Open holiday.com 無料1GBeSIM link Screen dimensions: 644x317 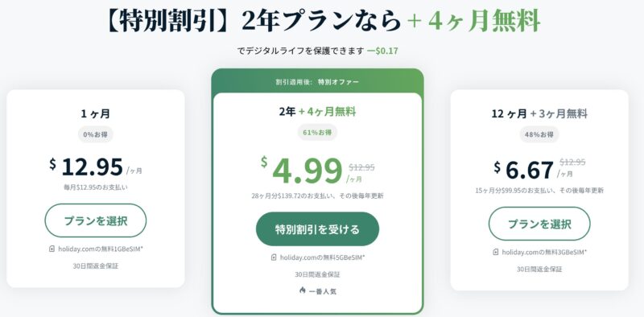click(x=100, y=249)
